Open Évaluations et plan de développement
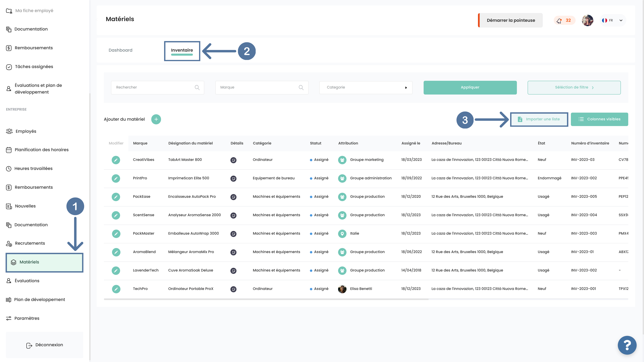Viewport: 644px width, 362px height. (34, 89)
